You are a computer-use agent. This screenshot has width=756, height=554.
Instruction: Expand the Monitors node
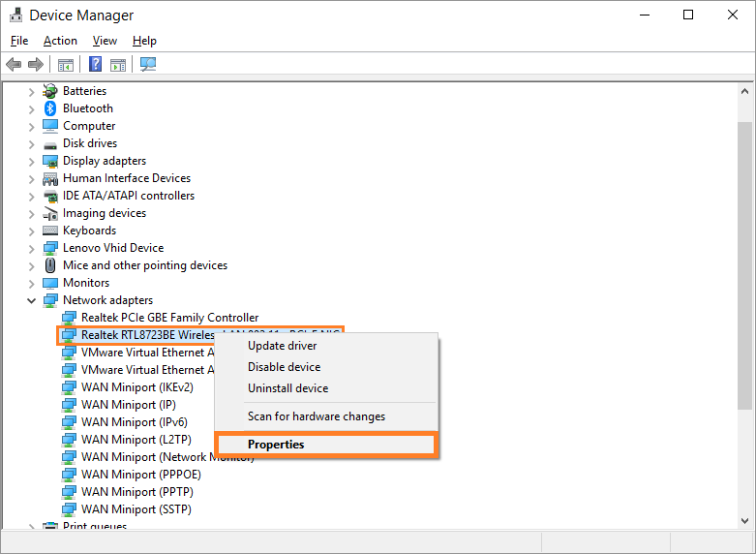pos(31,284)
